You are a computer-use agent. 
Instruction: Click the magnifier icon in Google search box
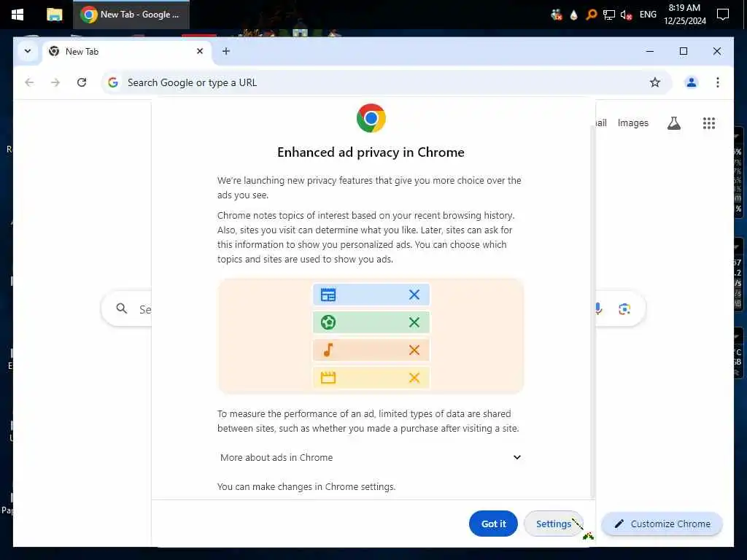click(x=122, y=308)
